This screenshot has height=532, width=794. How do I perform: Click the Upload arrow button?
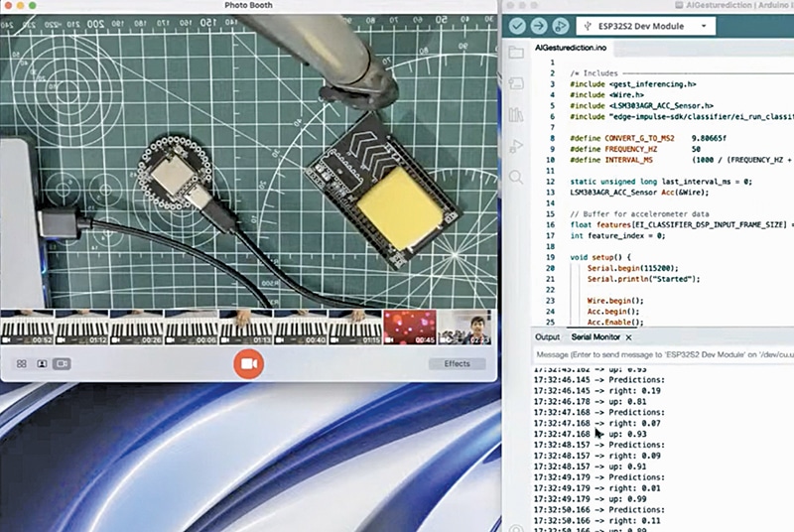click(x=539, y=25)
